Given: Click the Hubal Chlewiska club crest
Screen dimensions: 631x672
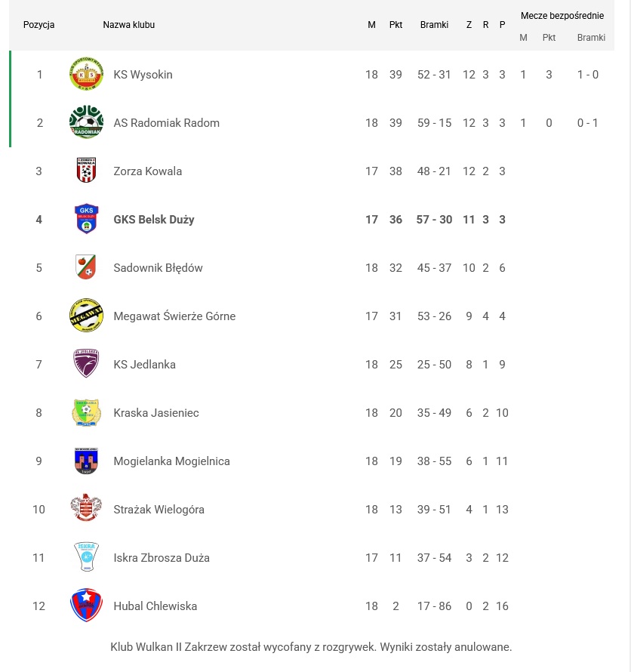Looking at the screenshot, I should 86,606.
